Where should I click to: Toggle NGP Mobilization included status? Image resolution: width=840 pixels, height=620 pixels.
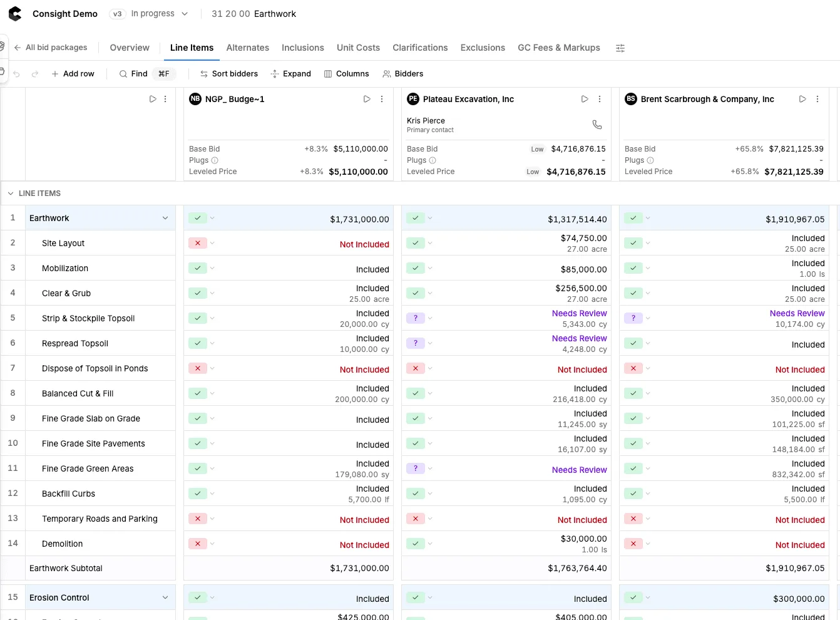198,268
